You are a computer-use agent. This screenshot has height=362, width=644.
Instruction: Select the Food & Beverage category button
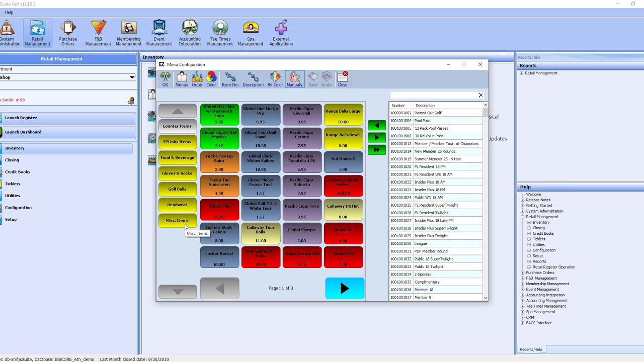pyautogui.click(x=177, y=157)
